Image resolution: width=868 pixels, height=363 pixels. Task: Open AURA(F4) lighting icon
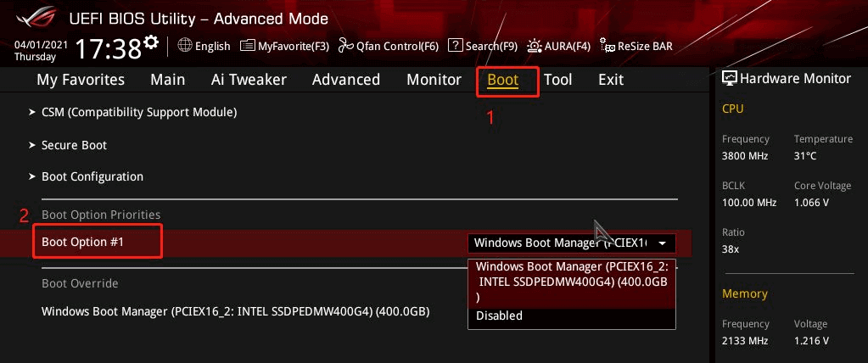point(535,46)
